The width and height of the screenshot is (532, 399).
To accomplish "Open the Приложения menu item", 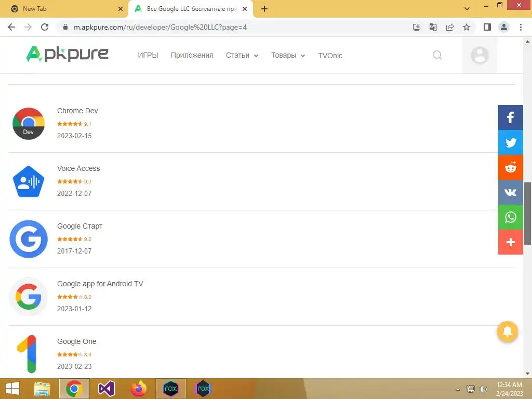I will pos(192,55).
